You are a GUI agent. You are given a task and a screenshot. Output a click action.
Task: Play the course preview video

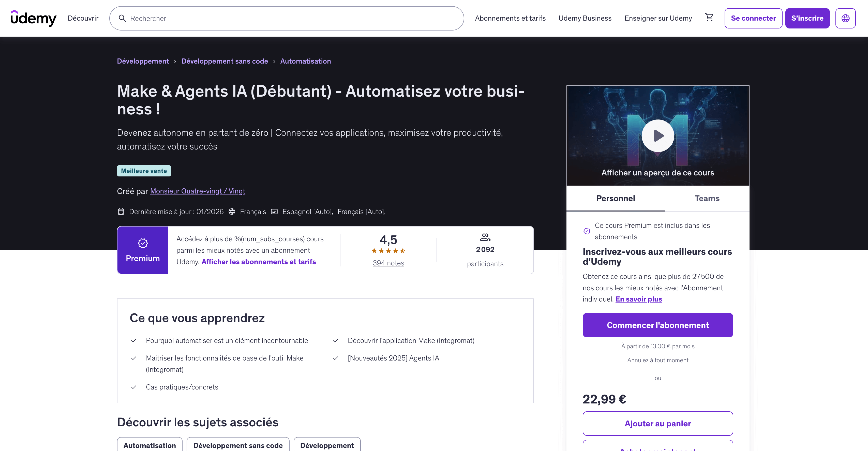(657, 136)
